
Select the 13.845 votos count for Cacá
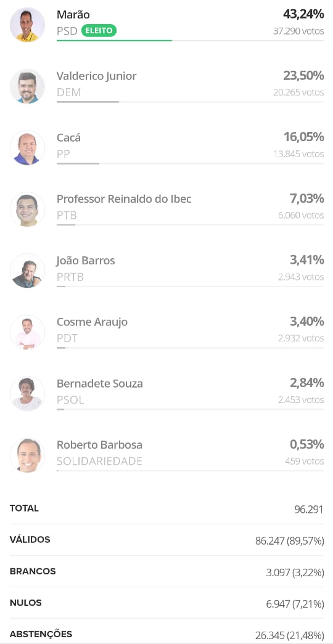[299, 154]
